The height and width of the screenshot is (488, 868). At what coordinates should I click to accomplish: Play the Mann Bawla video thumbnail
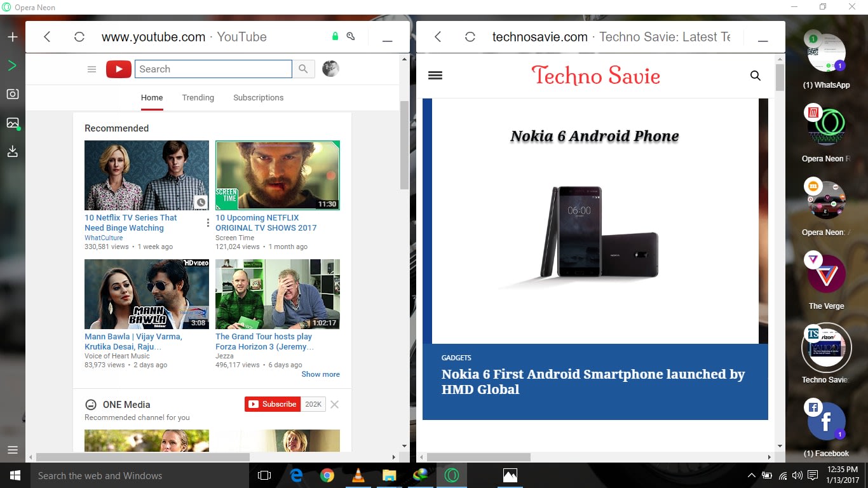pyautogui.click(x=147, y=294)
